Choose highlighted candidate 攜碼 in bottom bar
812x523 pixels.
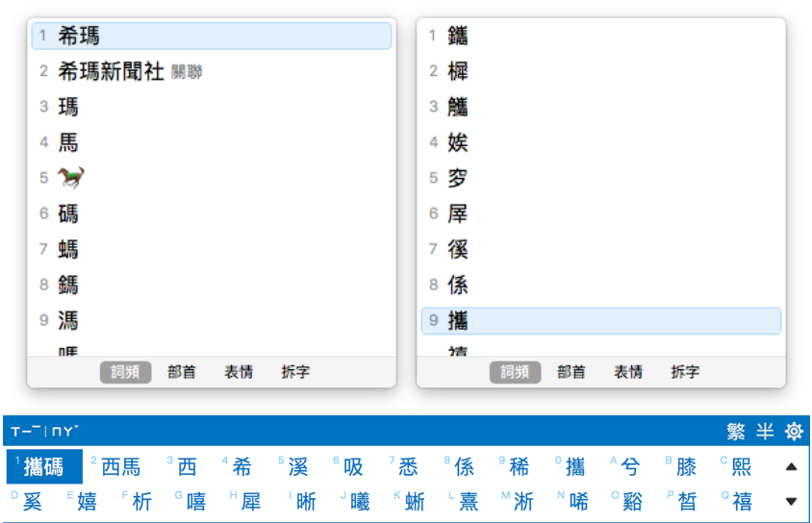(x=44, y=466)
